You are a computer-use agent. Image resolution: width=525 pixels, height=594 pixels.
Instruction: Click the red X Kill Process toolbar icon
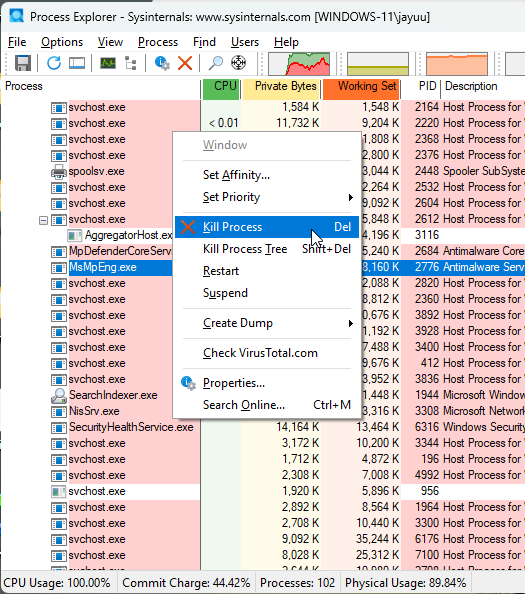(x=185, y=63)
